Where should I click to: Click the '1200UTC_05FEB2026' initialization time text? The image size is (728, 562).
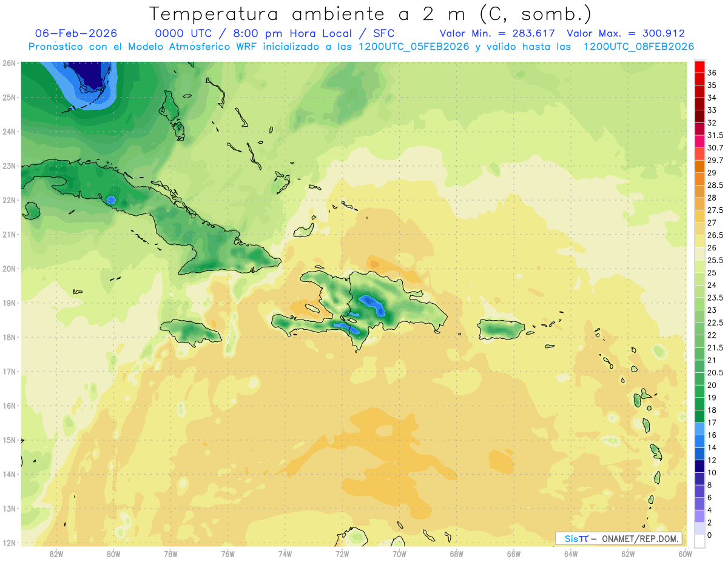413,47
